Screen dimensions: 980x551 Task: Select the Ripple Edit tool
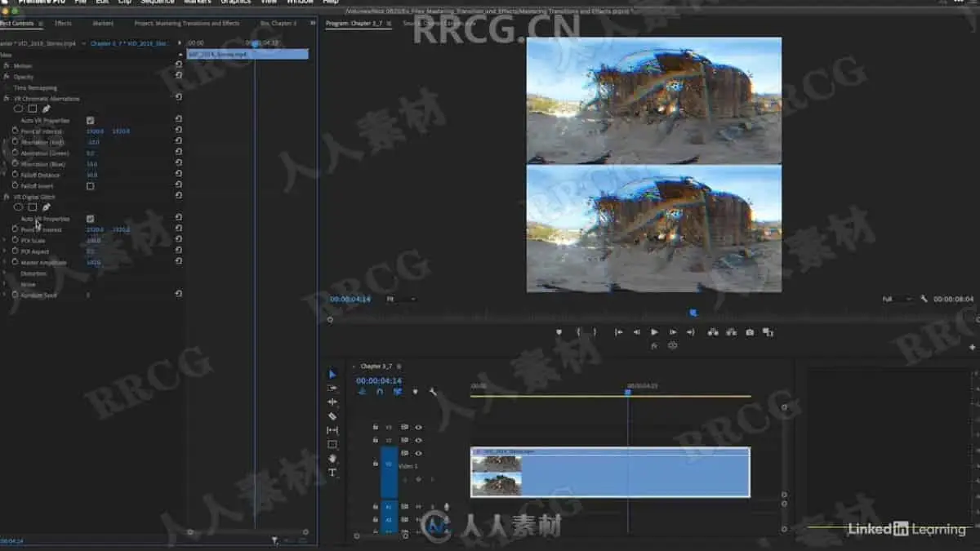click(x=332, y=402)
